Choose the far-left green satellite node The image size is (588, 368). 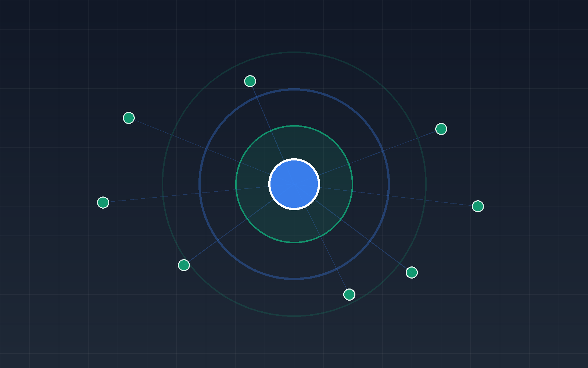pyautogui.click(x=103, y=202)
